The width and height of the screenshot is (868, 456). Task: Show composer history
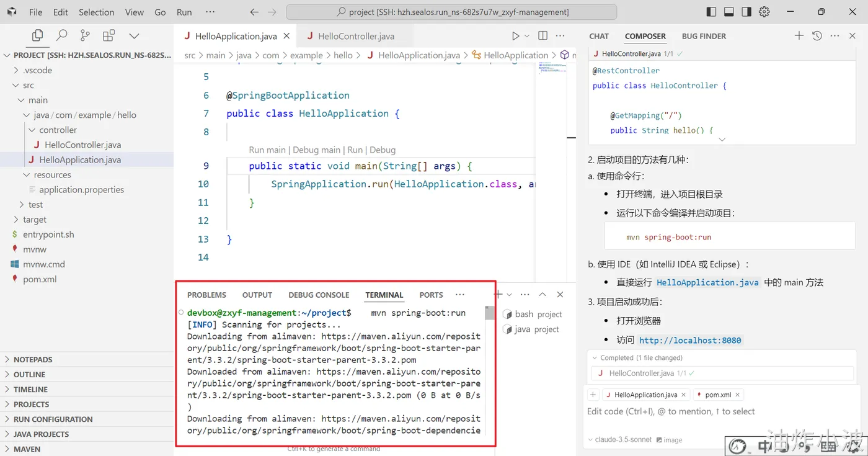point(817,36)
